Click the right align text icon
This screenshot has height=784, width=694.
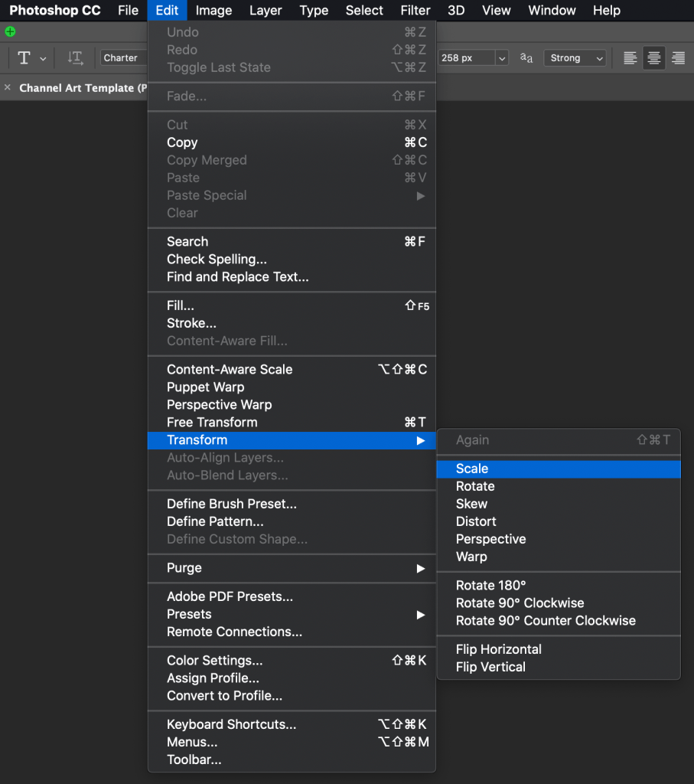(x=677, y=58)
